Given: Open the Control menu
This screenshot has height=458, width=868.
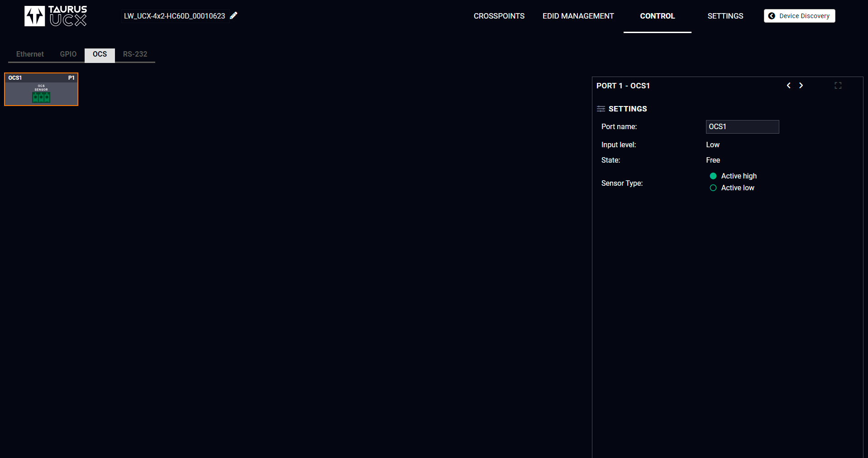Looking at the screenshot, I should pos(657,16).
